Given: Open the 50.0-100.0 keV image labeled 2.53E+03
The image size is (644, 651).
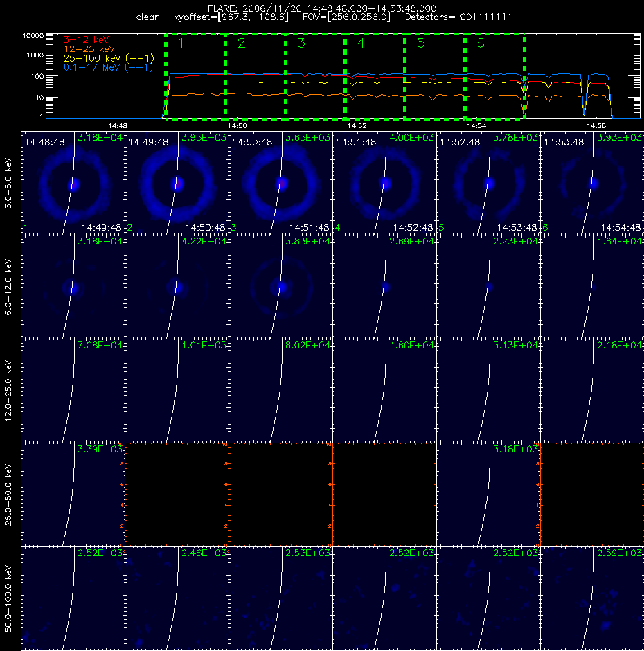Looking at the screenshot, I should pyautogui.click(x=280, y=598).
